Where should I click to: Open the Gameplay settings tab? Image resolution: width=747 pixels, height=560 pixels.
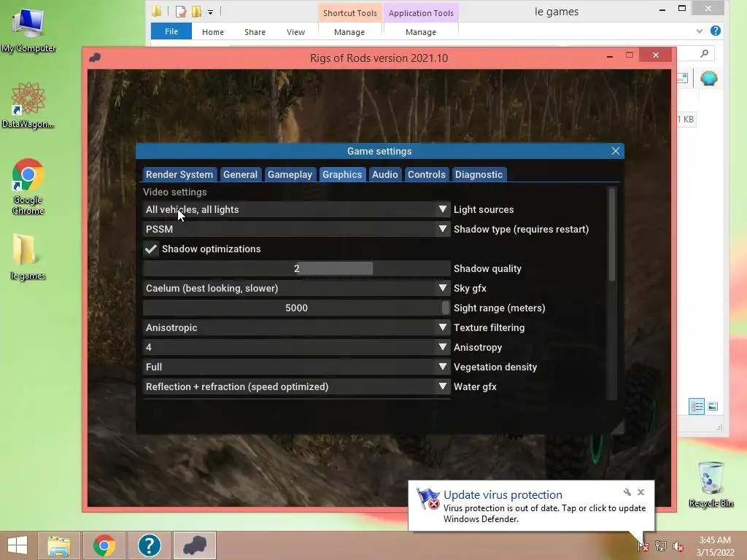(290, 174)
